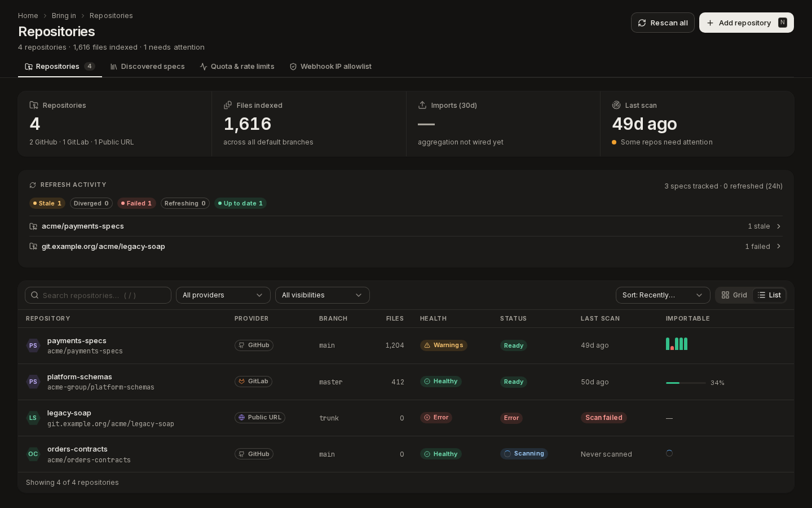Focus the Search repositories field
Viewport: 812px width, 508px height.
point(98,295)
